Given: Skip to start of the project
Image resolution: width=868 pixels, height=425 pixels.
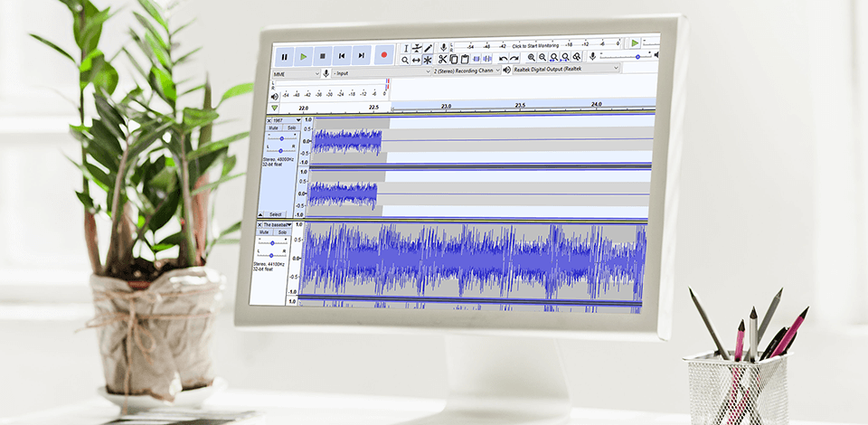Looking at the screenshot, I should [x=342, y=55].
